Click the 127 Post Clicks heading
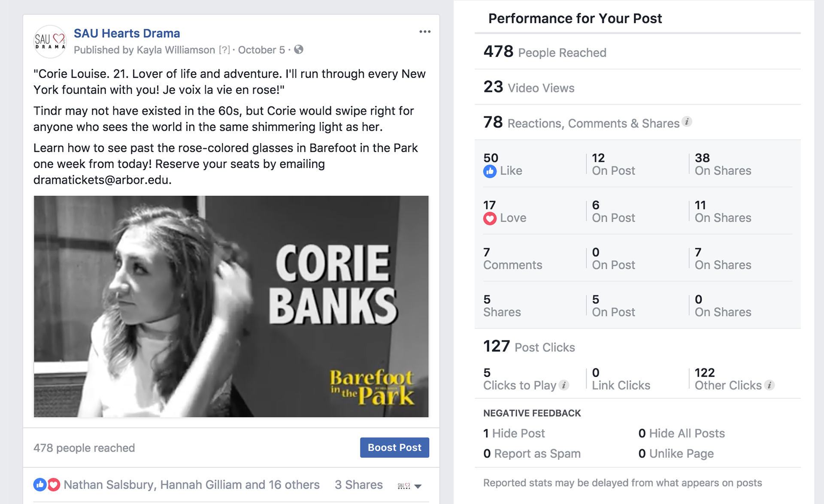 coord(529,347)
